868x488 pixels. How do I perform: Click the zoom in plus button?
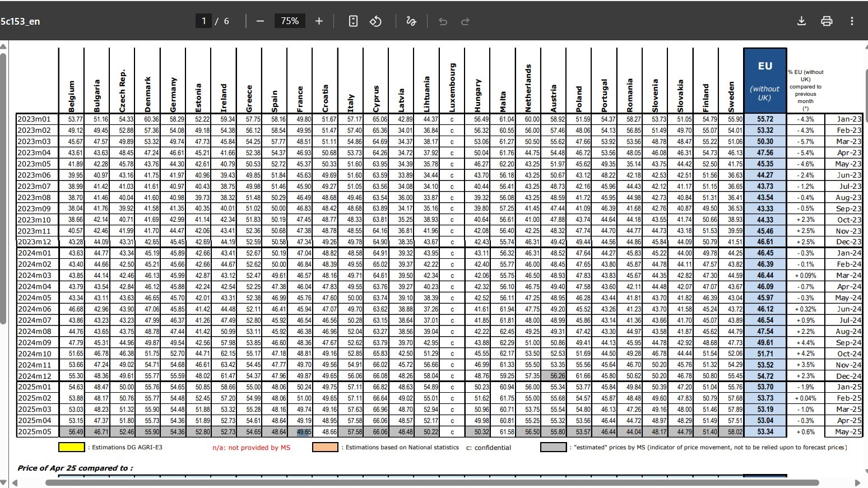point(319,21)
